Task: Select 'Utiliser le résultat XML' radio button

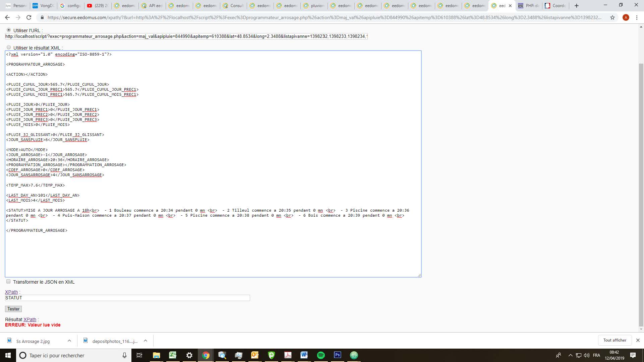Action: [x=9, y=48]
